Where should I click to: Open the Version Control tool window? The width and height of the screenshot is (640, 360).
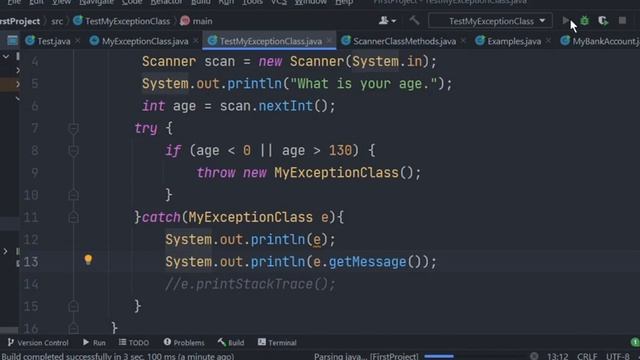[x=38, y=342]
